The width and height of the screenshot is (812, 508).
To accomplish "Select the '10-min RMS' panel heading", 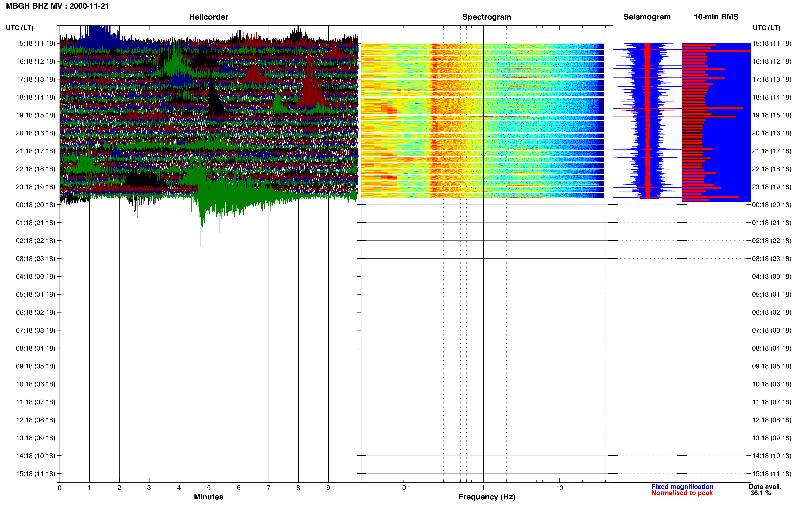I will pyautogui.click(x=716, y=17).
